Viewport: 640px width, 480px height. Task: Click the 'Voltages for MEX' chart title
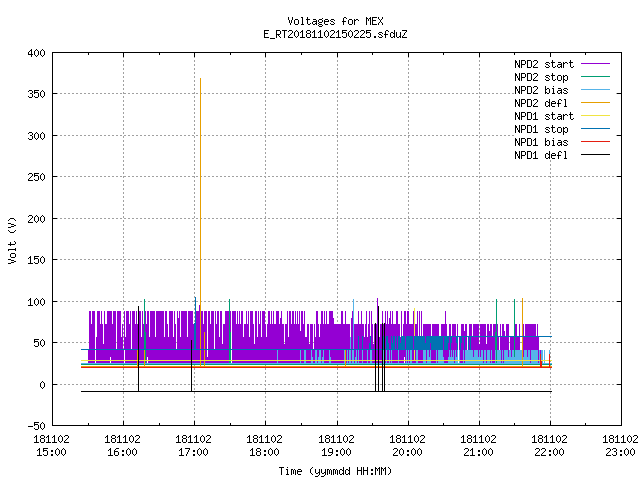335,21
